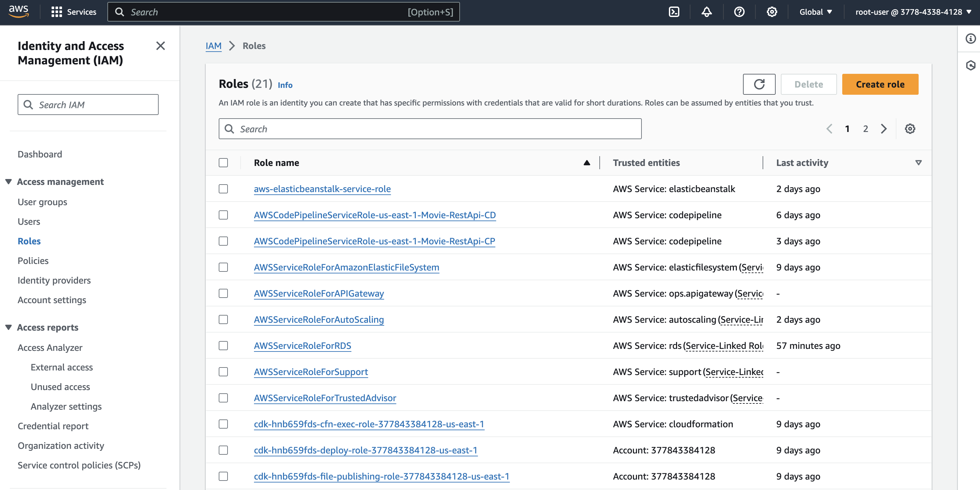Collapse the Access management section
The width and height of the screenshot is (980, 490).
click(9, 182)
